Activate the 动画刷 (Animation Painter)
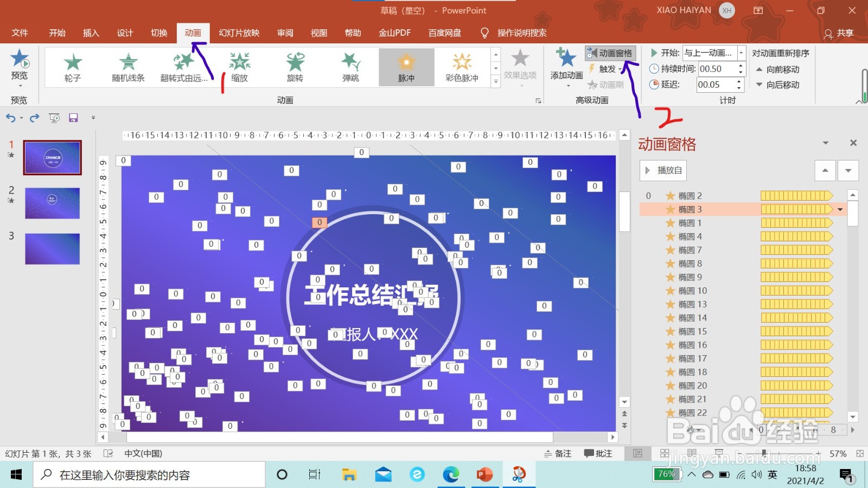 click(x=608, y=85)
